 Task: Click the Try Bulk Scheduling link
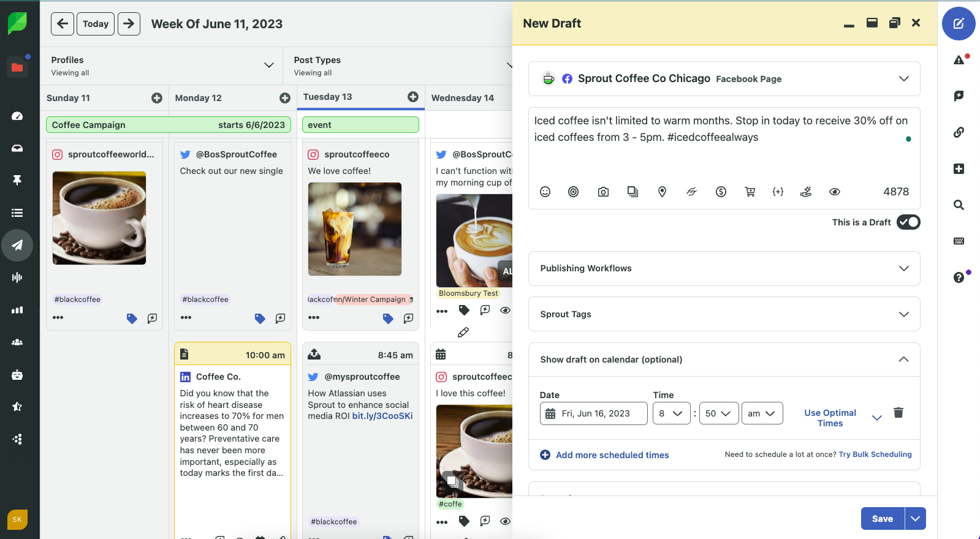point(875,454)
